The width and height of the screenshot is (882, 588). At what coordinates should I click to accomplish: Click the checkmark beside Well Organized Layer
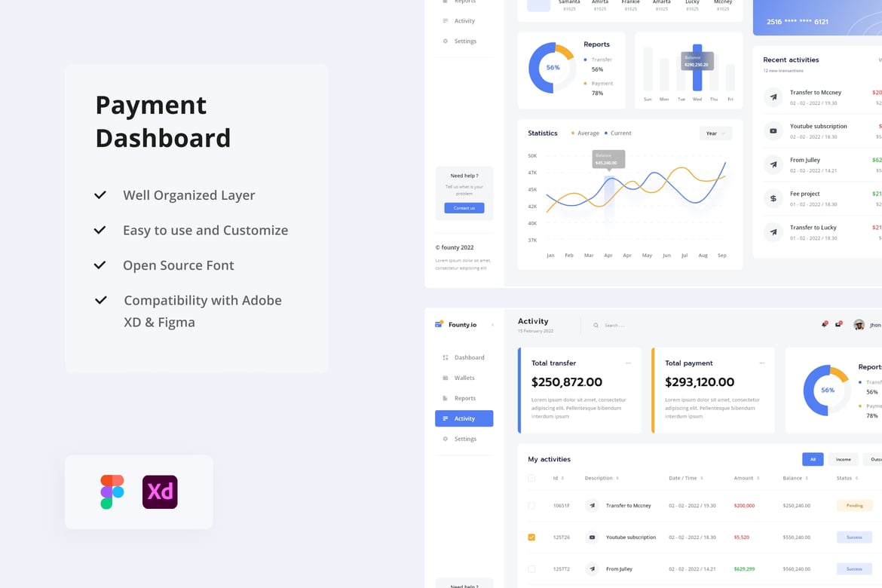pyautogui.click(x=100, y=195)
